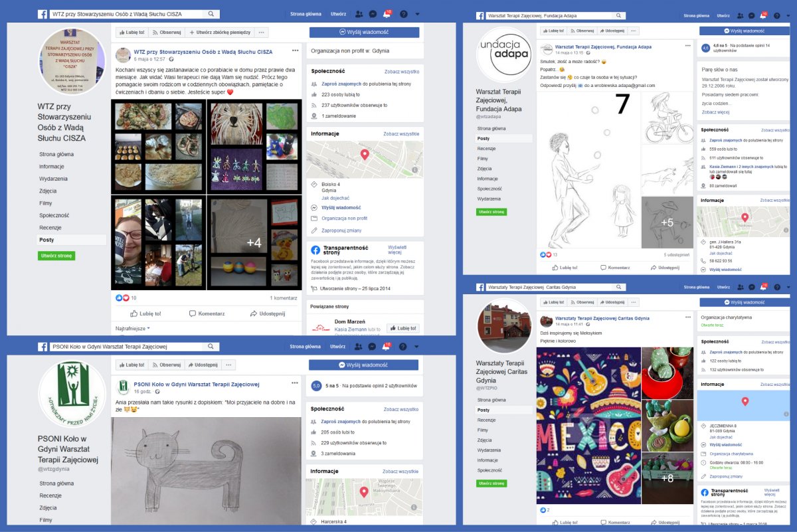
Task: Open +4 photo tile in CISZA post
Action: point(254,242)
